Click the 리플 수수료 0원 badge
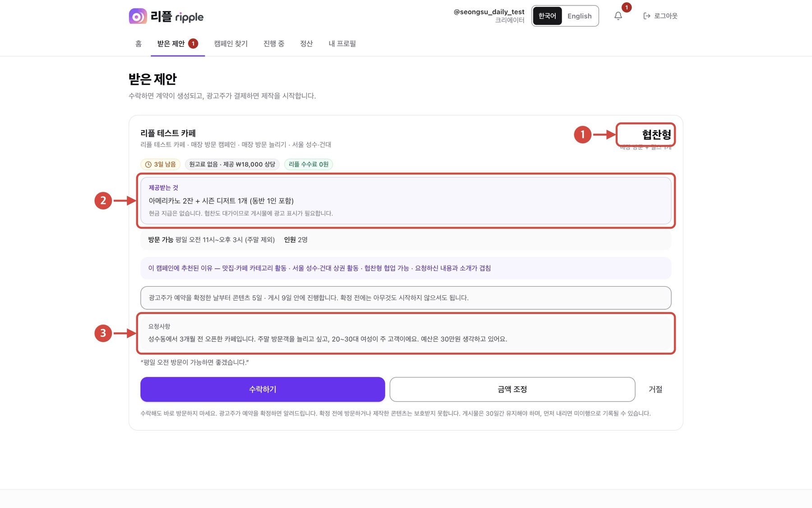This screenshot has height=508, width=812. pos(309,164)
